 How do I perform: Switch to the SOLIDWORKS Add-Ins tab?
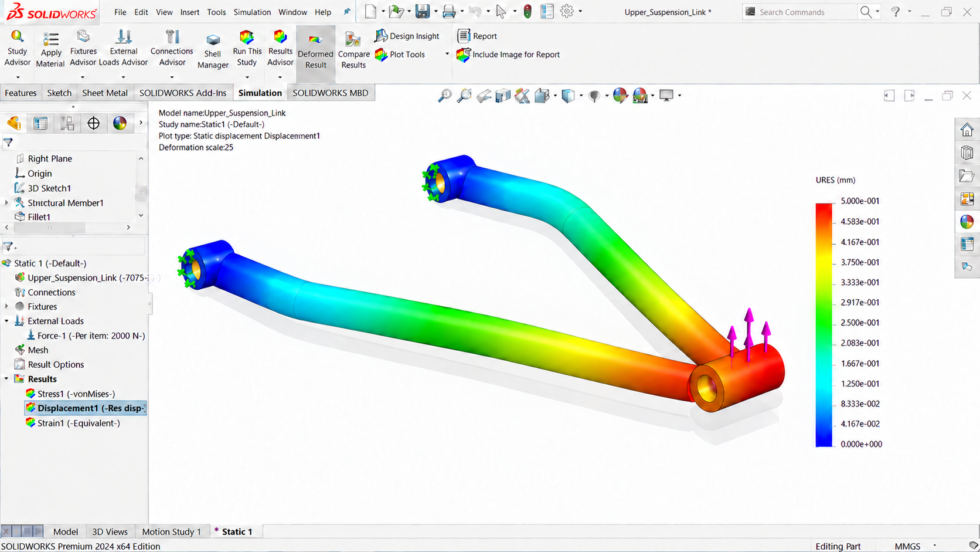[x=183, y=93]
